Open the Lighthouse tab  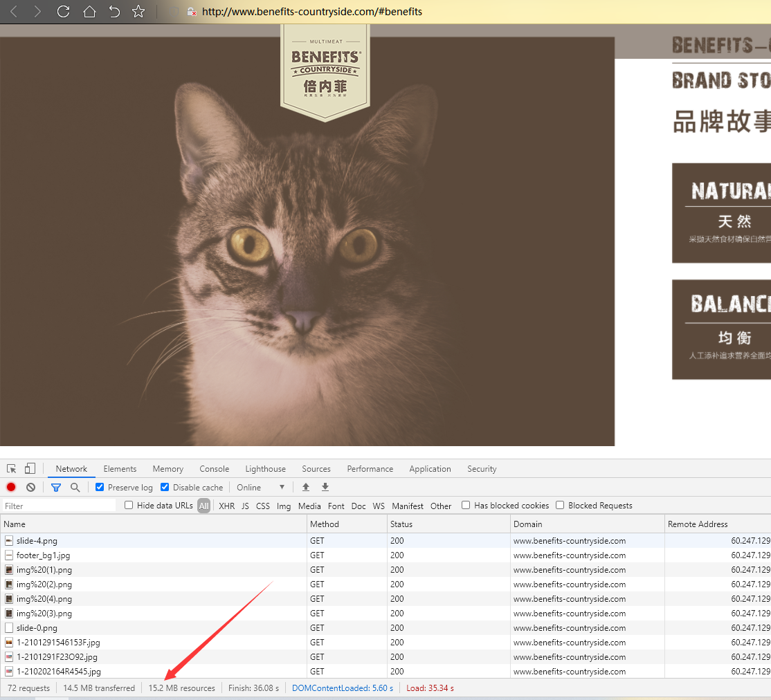coord(265,468)
